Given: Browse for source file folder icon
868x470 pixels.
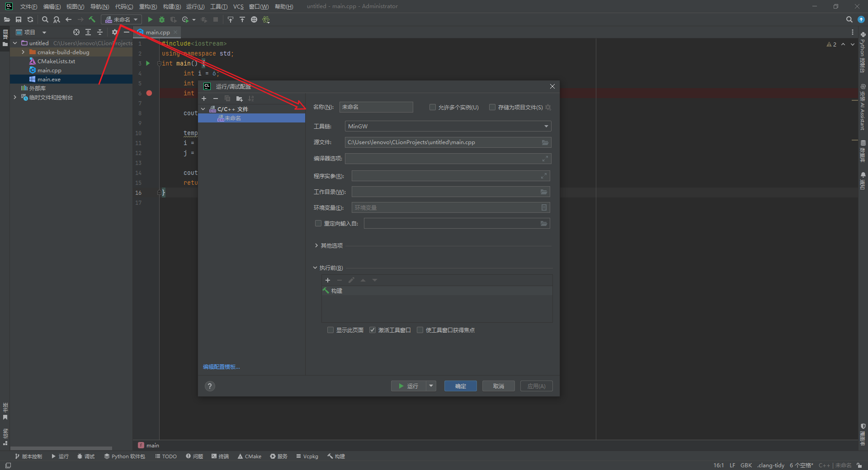Looking at the screenshot, I should pyautogui.click(x=545, y=142).
